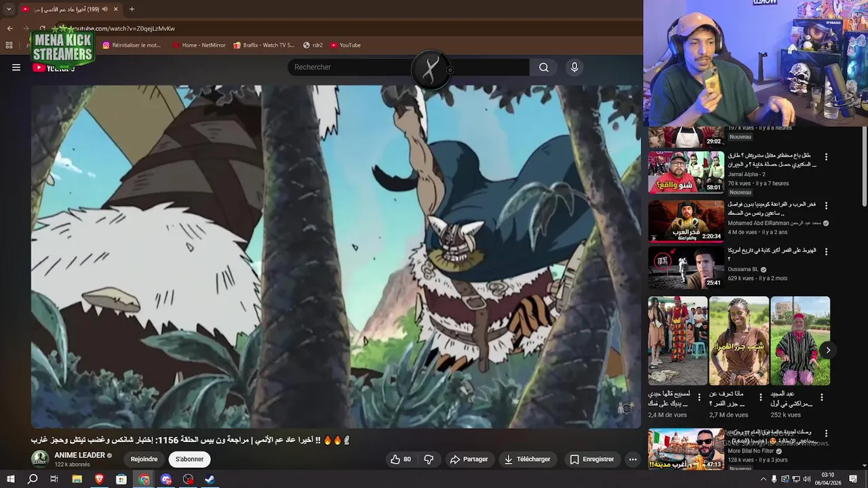Open the tab search dropdown arrow
The image size is (868, 488).
pyautogui.click(x=9, y=9)
